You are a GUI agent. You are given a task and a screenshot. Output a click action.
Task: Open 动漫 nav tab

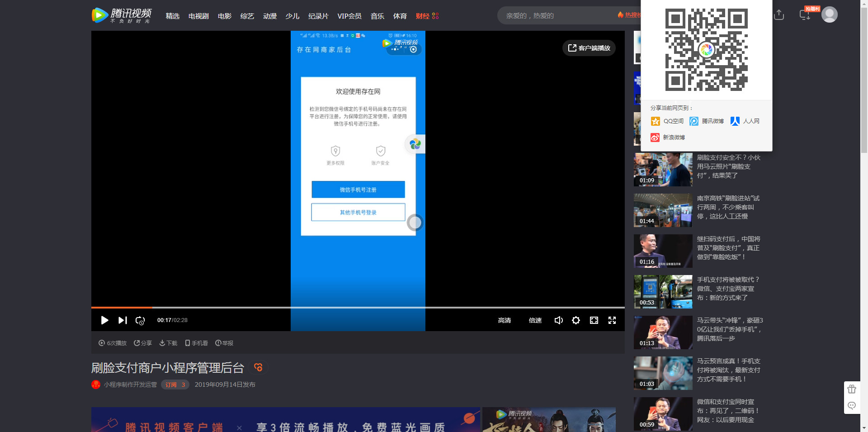tap(270, 16)
